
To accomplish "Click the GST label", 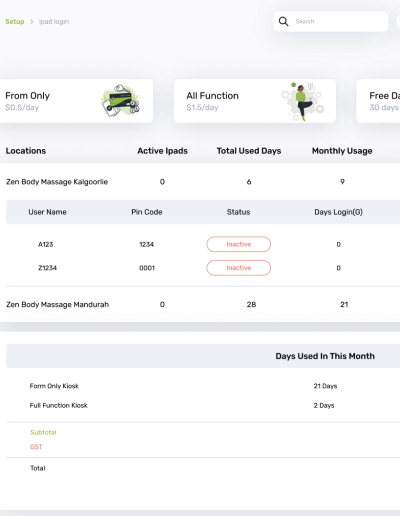I will coord(36,447).
